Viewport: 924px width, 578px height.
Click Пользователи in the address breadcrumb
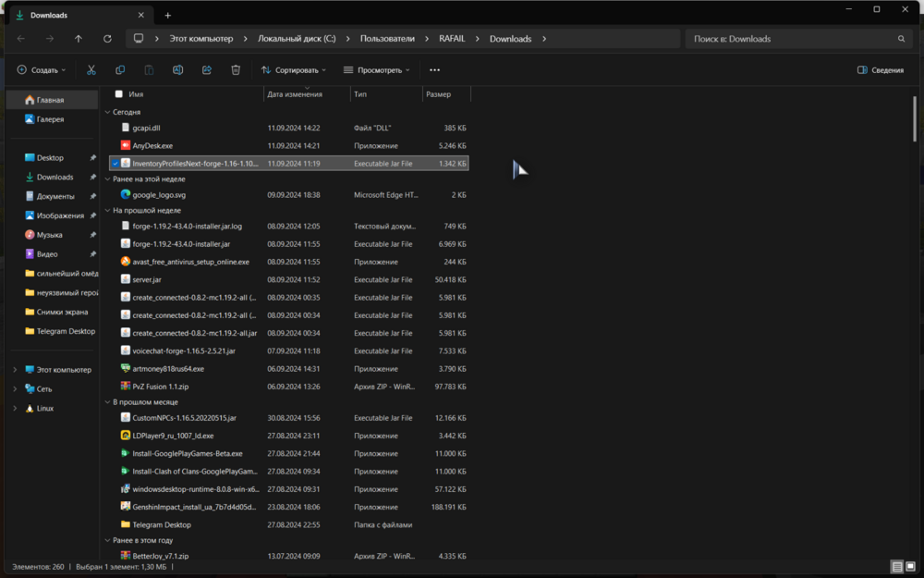click(x=387, y=38)
